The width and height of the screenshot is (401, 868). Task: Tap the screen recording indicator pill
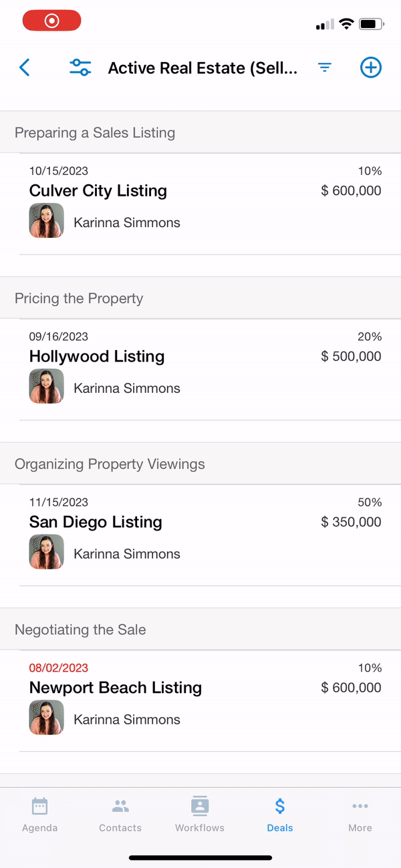tap(51, 20)
